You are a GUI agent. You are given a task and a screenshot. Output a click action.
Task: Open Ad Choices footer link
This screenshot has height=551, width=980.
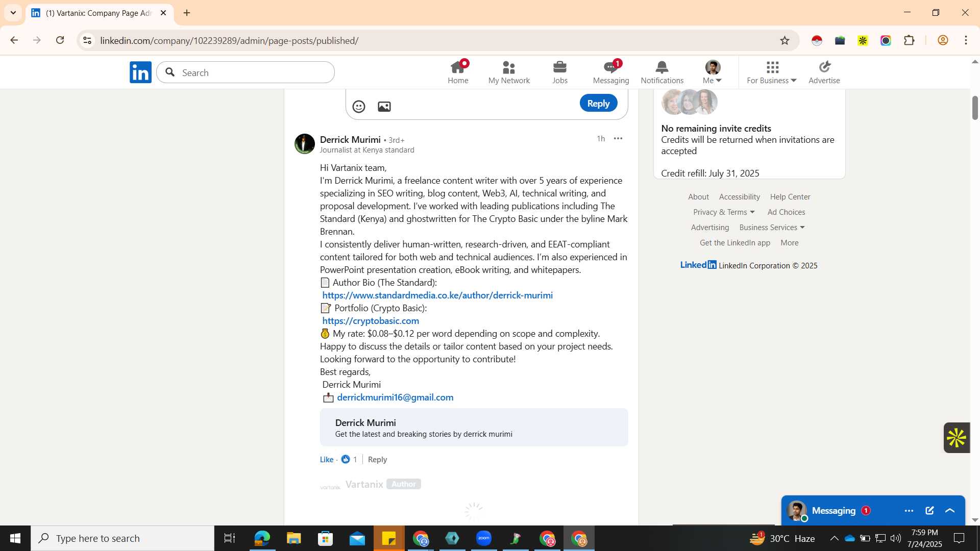click(x=786, y=212)
